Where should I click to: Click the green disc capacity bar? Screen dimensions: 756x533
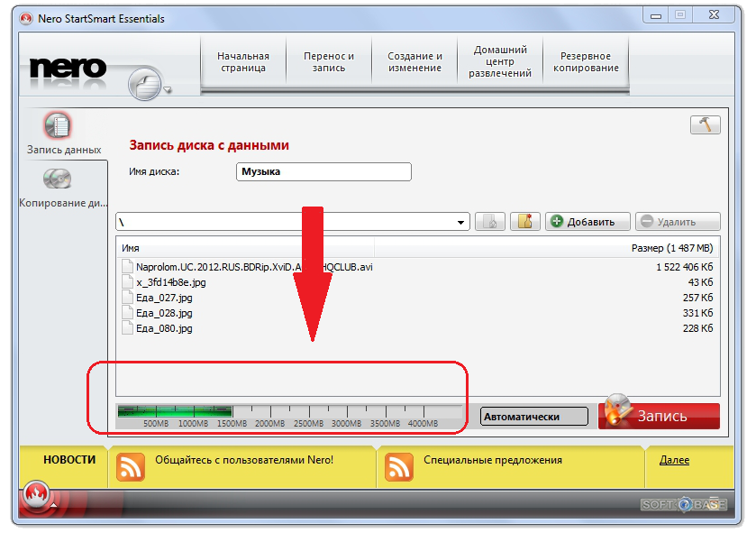pos(175,411)
